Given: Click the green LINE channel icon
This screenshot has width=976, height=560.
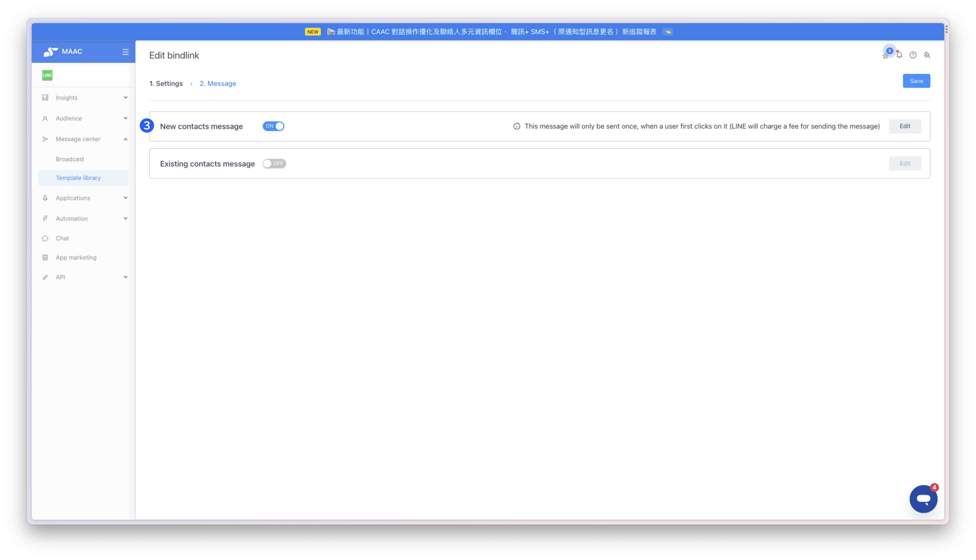Looking at the screenshot, I should click(x=47, y=75).
